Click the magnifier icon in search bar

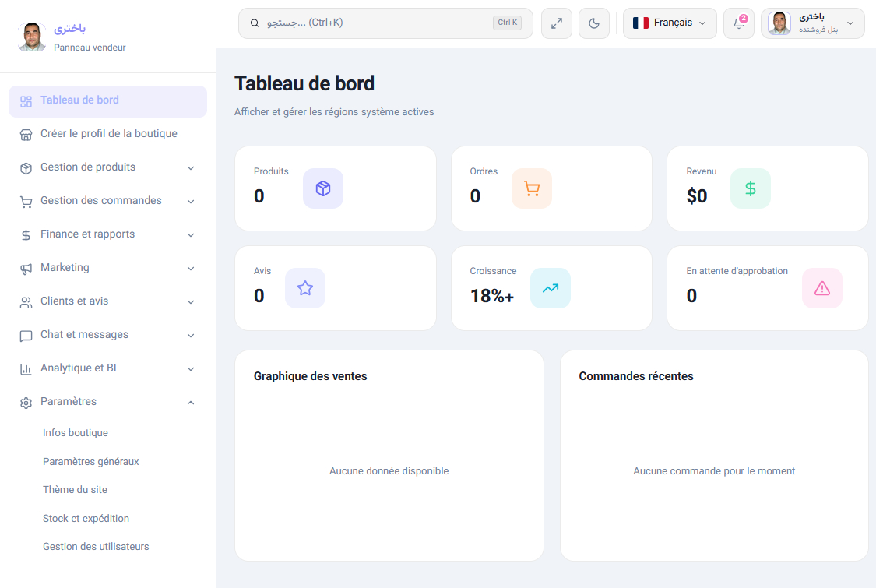click(254, 23)
